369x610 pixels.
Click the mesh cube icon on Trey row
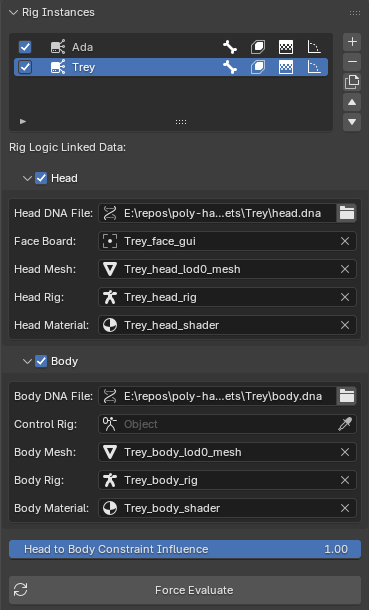click(x=258, y=67)
